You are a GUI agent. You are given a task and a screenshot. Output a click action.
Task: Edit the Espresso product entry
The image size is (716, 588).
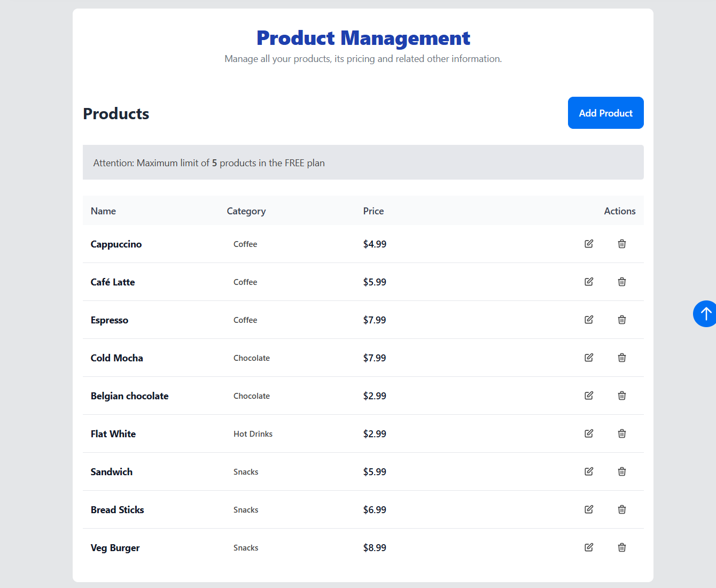click(589, 320)
